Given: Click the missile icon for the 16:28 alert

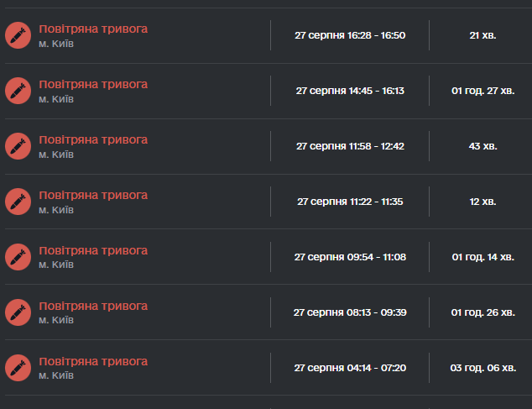Looking at the screenshot, I should (x=18, y=35).
